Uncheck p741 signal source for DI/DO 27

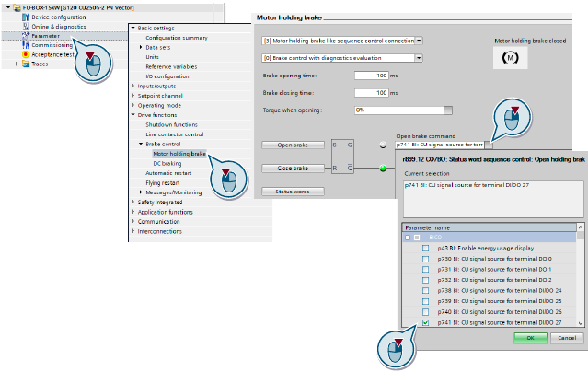coord(425,322)
